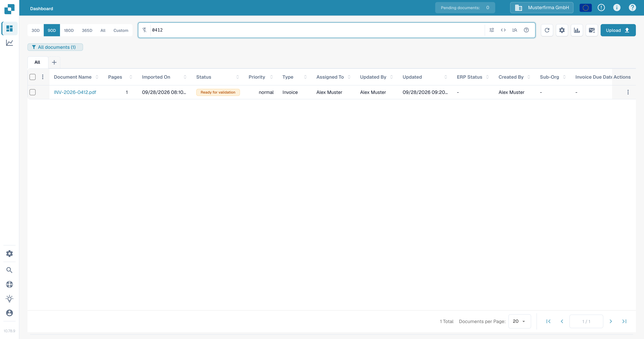Select the 180D time range
Screen dimensions: 644x339
pyautogui.click(x=69, y=30)
